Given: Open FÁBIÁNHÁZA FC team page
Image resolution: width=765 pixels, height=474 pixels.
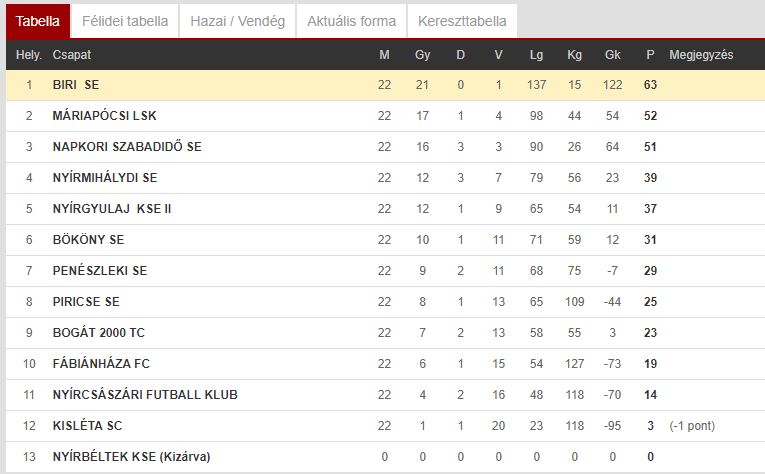Looking at the screenshot, I should pyautogui.click(x=101, y=363).
